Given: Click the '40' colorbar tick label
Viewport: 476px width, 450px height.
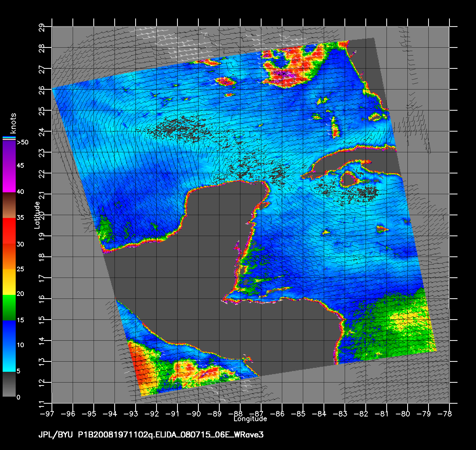Looking at the screenshot, I should 20,192.
